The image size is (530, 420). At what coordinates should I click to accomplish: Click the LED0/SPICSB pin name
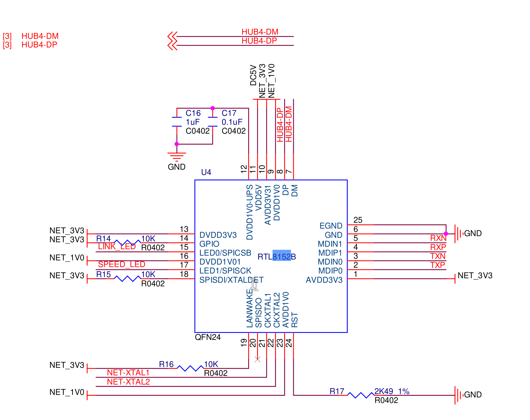(x=225, y=253)
